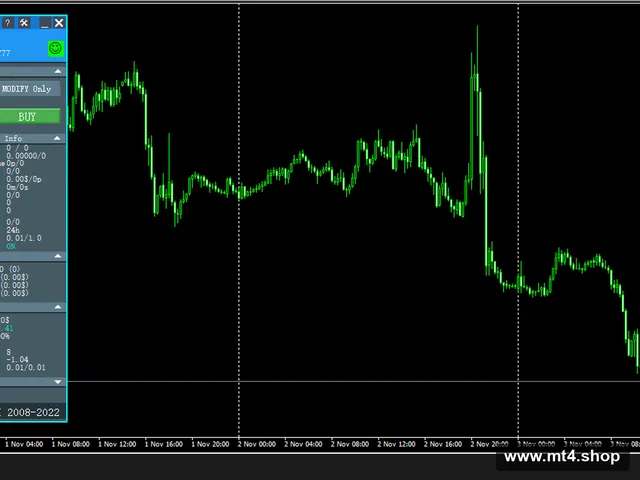
Task: Click the 1 Nov 12:00 time label
Action: click(x=117, y=444)
